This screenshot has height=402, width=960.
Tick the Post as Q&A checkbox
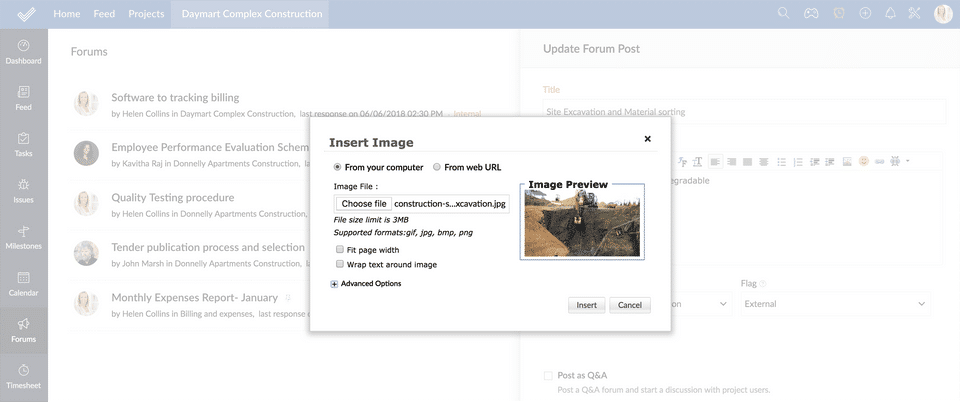[x=548, y=375]
